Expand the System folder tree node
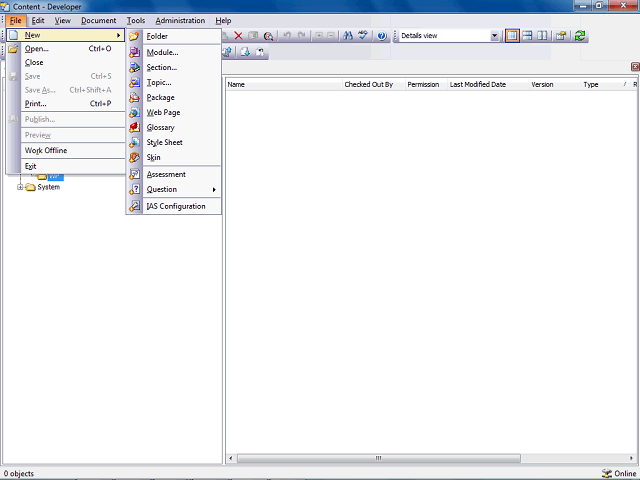Image resolution: width=640 pixels, height=480 pixels. coord(20,187)
